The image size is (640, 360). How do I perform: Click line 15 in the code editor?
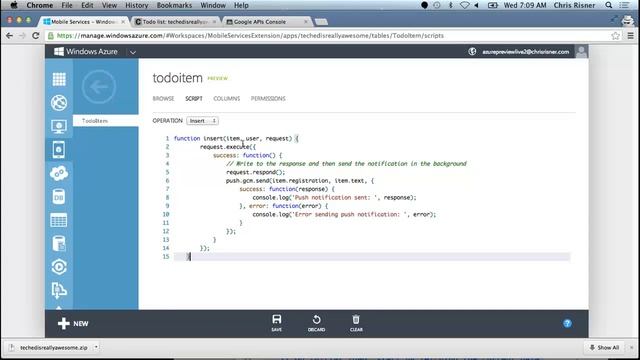coord(371,257)
